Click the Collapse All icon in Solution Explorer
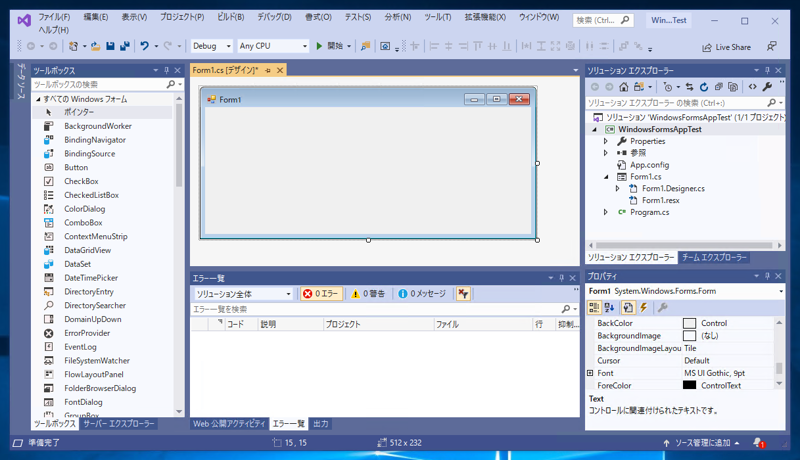The width and height of the screenshot is (800, 460). coord(718,87)
